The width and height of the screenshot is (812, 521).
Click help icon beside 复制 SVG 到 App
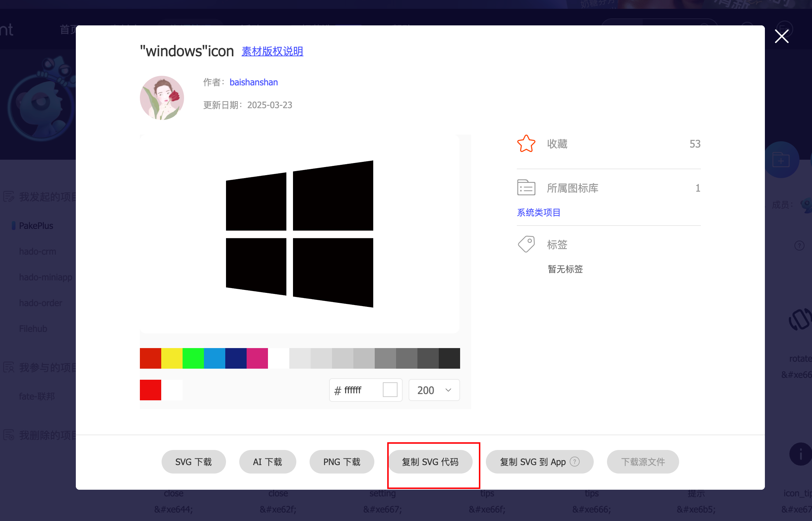tap(575, 461)
